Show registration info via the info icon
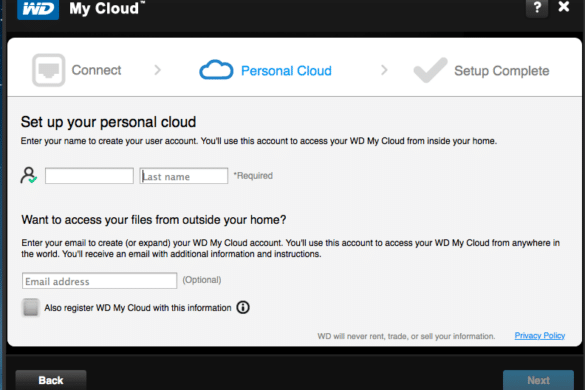Screen dimensions: 585x390 coord(243,308)
